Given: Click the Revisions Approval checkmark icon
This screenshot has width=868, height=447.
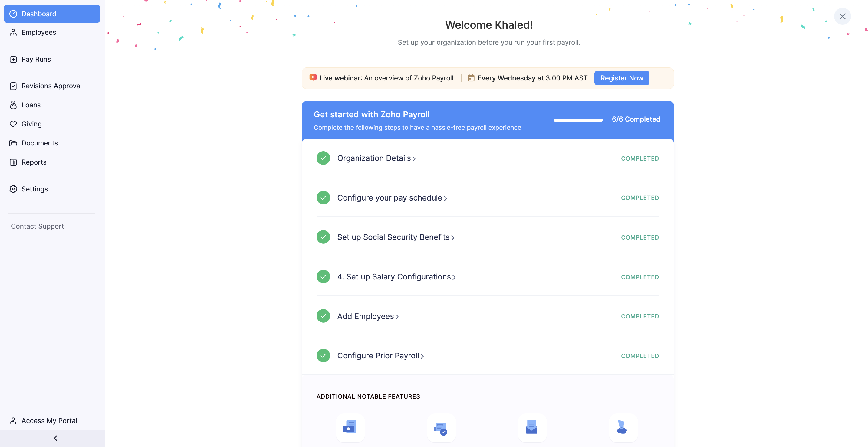Looking at the screenshot, I should [x=13, y=86].
